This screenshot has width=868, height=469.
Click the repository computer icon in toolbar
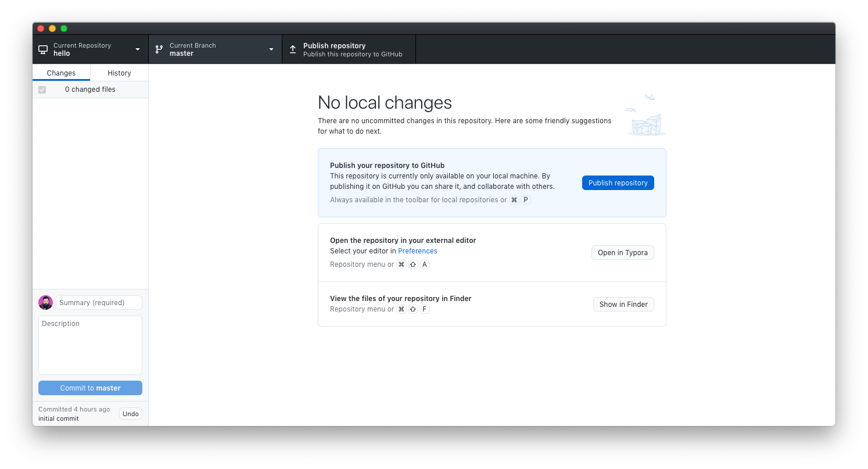point(42,49)
